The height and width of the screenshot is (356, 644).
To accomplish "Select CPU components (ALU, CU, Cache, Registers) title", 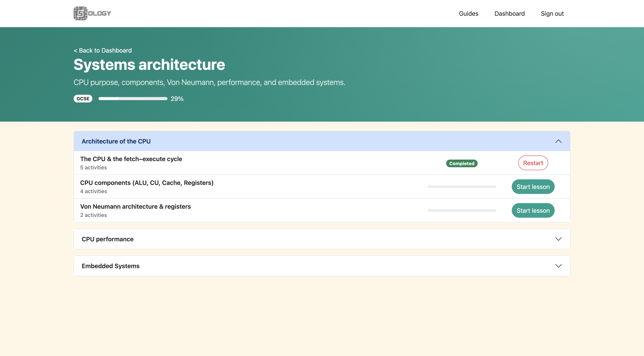I will click(x=147, y=183).
